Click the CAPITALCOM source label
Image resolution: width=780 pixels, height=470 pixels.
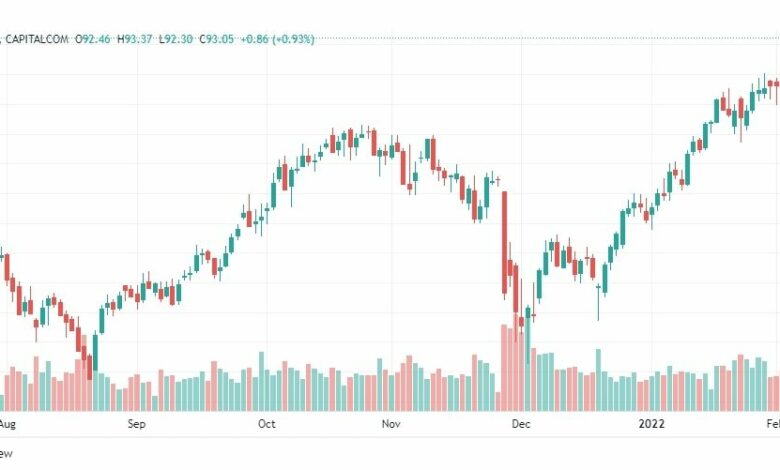point(37,39)
